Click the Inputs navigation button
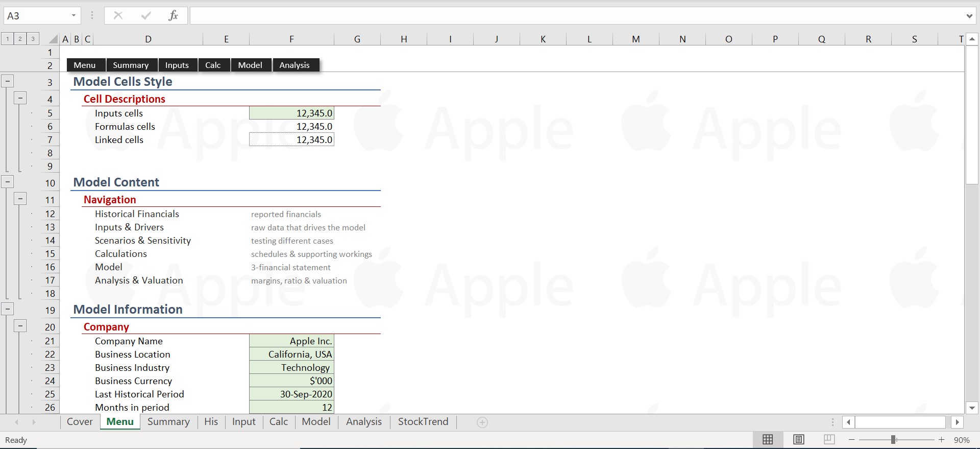 (178, 65)
